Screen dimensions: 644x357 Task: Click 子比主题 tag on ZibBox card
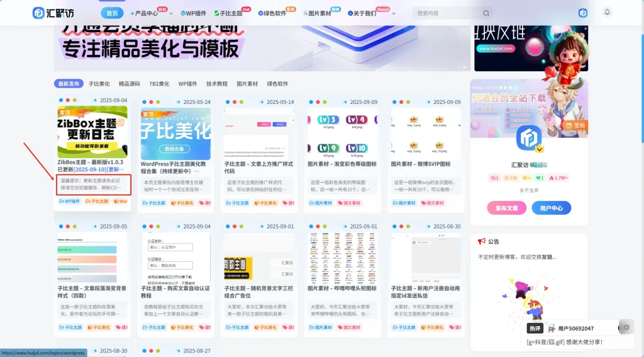click(97, 201)
